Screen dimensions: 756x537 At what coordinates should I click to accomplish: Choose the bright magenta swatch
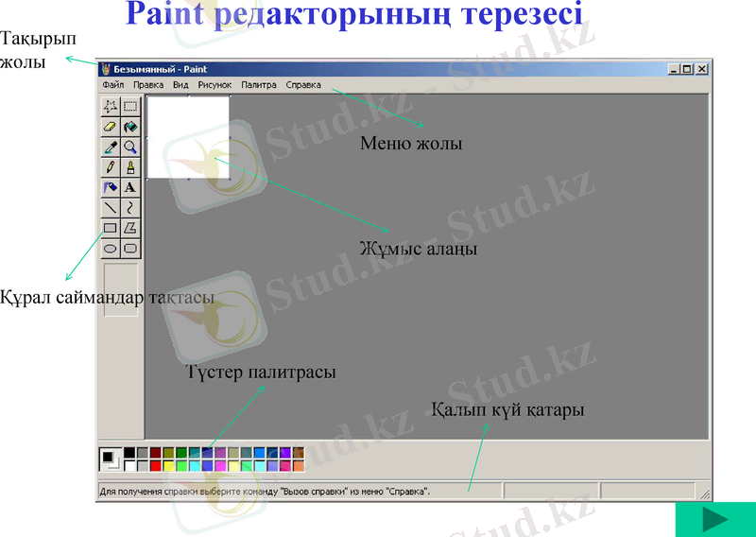pos(220,465)
